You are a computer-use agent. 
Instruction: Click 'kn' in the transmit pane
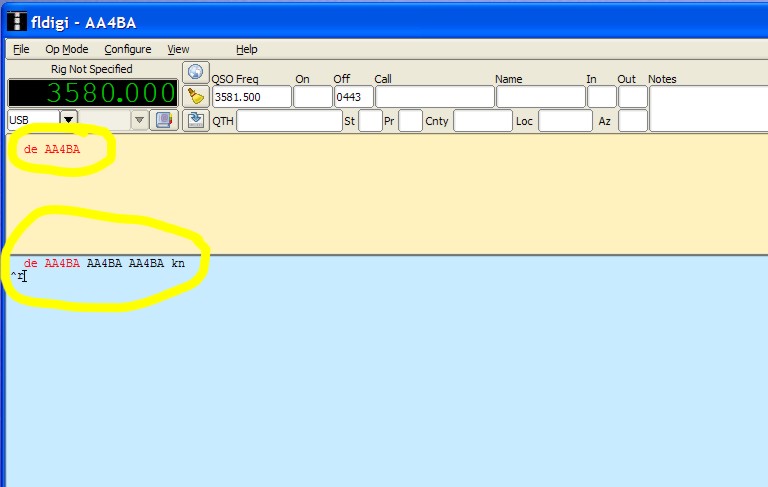coord(178,264)
